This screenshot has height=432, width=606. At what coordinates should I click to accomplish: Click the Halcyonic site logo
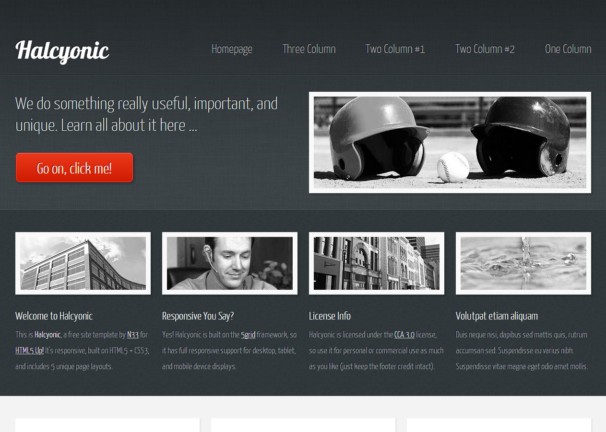(62, 51)
